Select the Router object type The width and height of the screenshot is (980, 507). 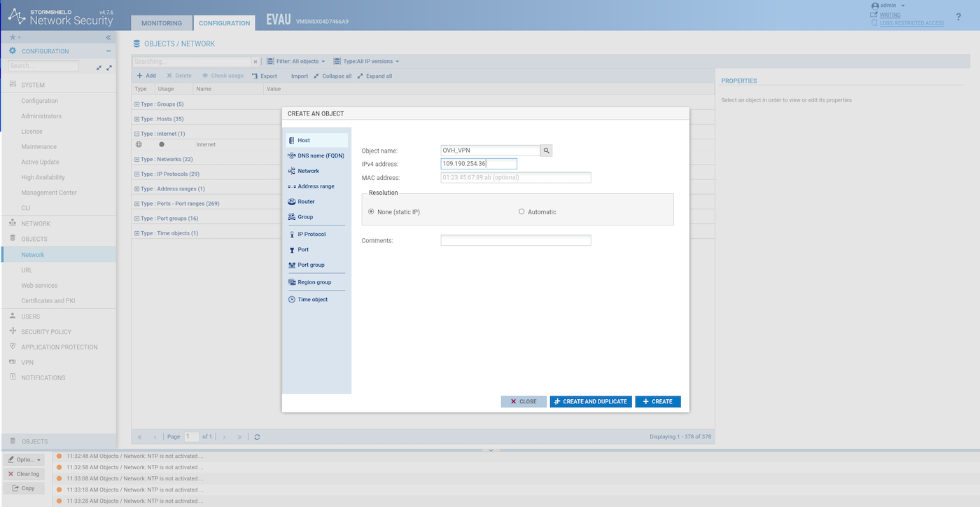306,202
